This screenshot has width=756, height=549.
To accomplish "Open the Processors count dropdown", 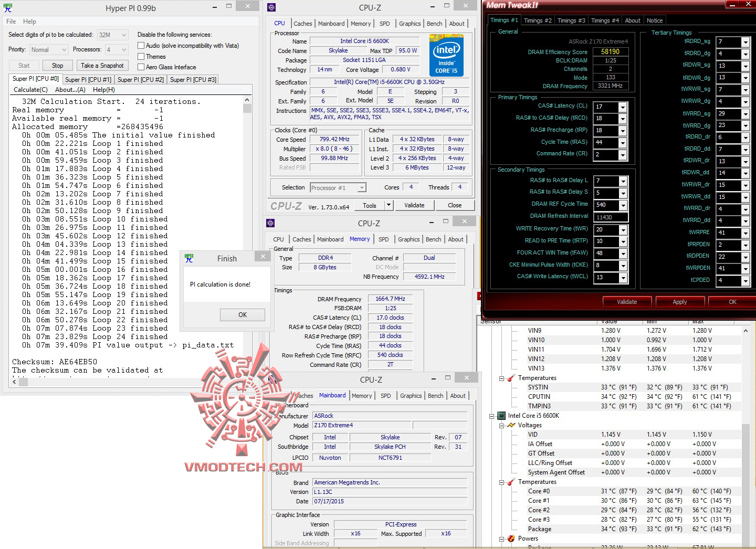I will [x=124, y=50].
